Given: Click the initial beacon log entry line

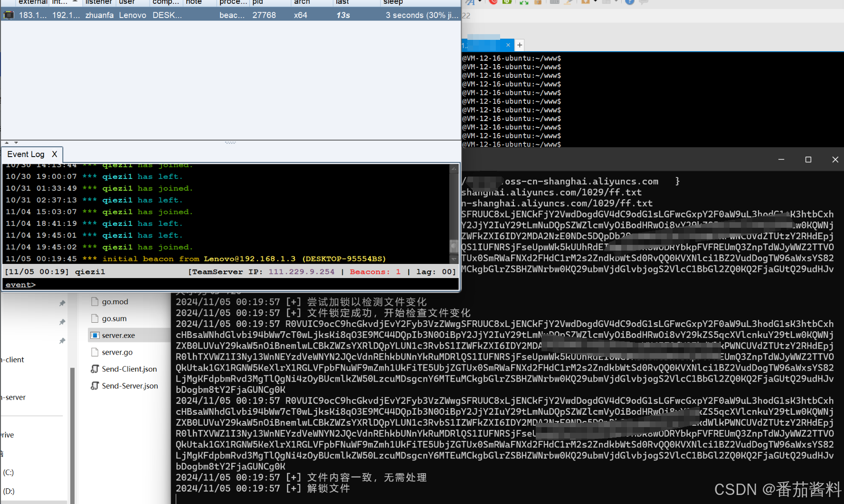Looking at the screenshot, I should (196, 259).
